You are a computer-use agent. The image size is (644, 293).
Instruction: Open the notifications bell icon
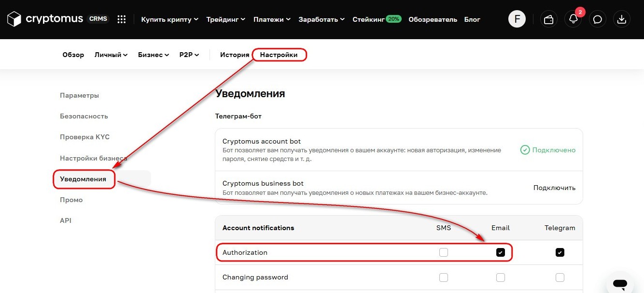point(574,19)
